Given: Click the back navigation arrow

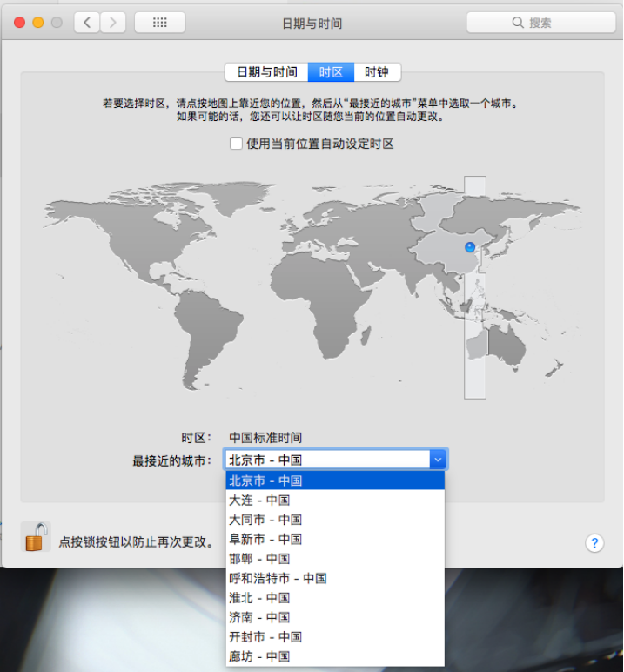Looking at the screenshot, I should pos(87,23).
